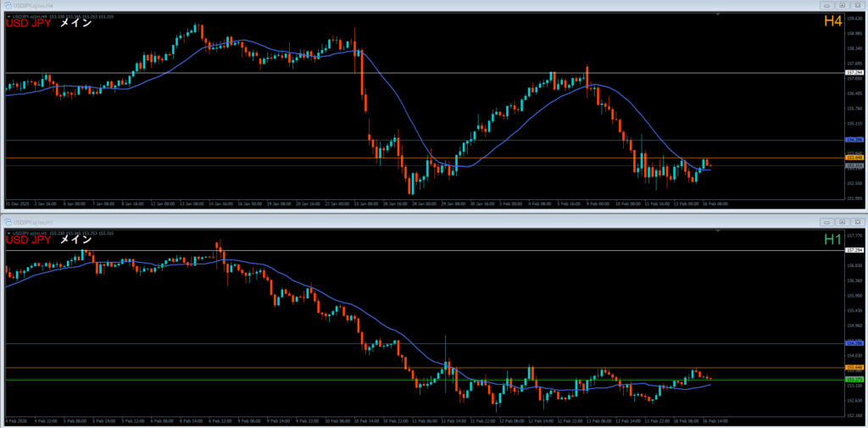Expand the H1 chart symbol info arrow
868x428 pixels.
pyautogui.click(x=8, y=232)
